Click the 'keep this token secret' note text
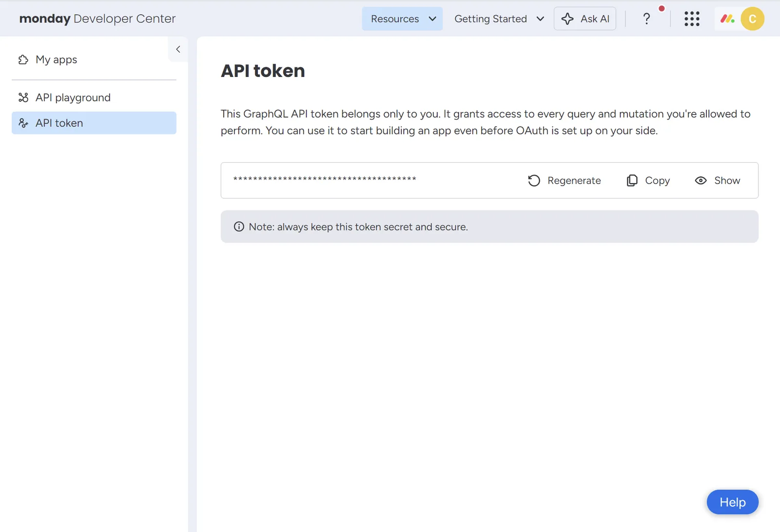780x532 pixels. coord(358,227)
